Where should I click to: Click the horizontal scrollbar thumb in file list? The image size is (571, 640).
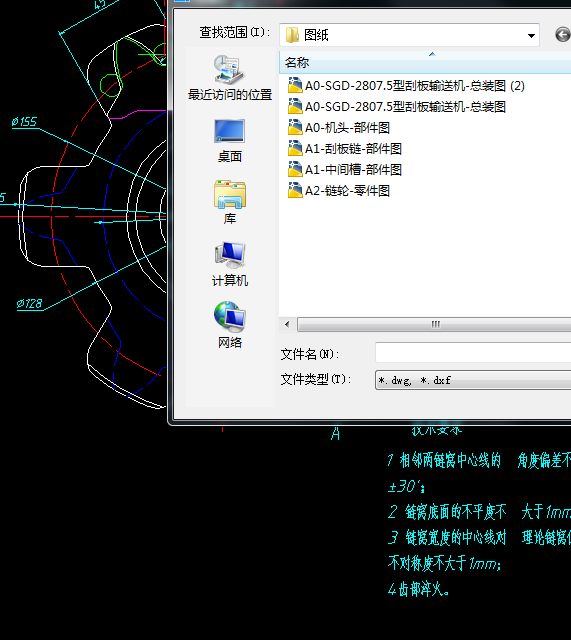click(x=435, y=324)
